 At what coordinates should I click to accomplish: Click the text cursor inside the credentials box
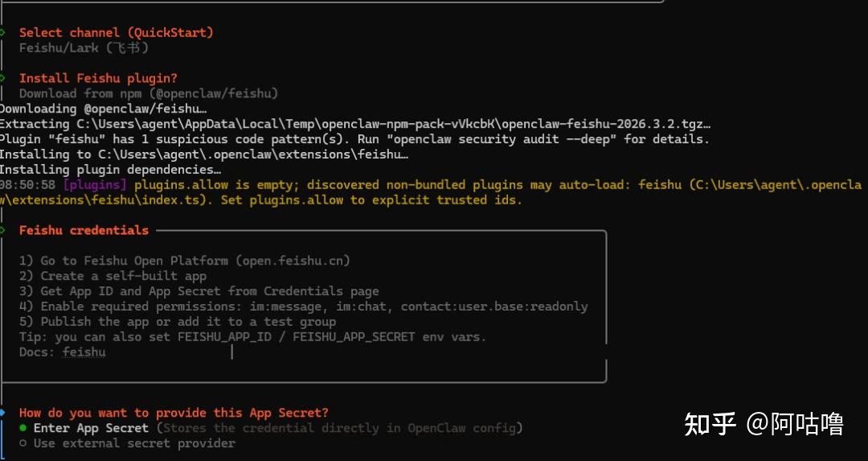(231, 352)
